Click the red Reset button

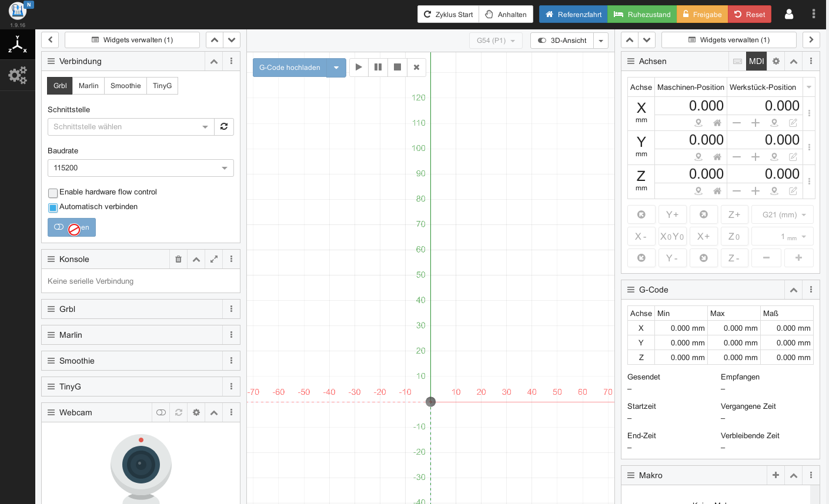point(750,14)
